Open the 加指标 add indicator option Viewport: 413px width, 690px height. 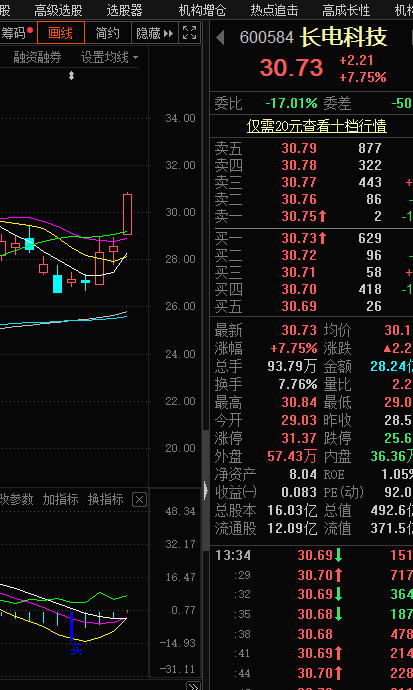[60, 499]
